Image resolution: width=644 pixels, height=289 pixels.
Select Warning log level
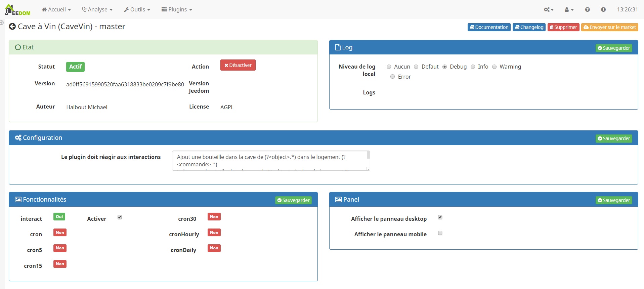[x=494, y=67]
